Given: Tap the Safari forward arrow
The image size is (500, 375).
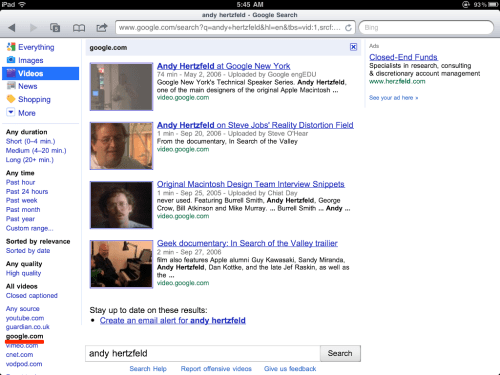Looking at the screenshot, I should coord(33,27).
